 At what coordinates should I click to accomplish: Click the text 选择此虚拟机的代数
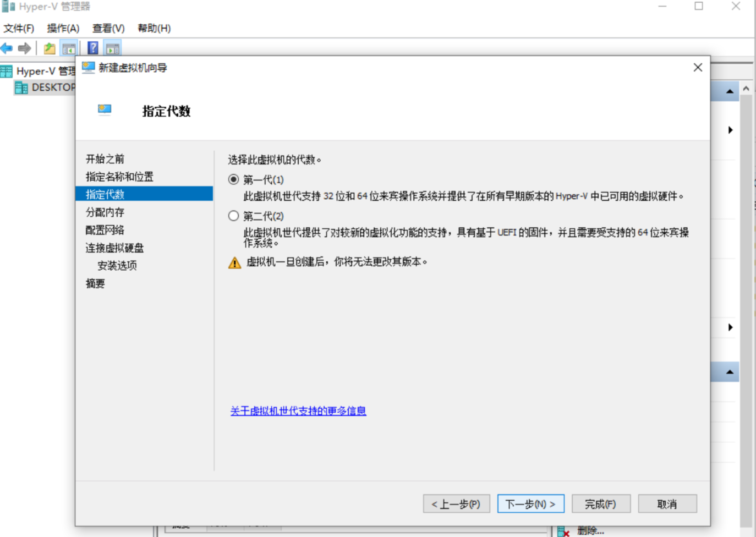coord(274,160)
